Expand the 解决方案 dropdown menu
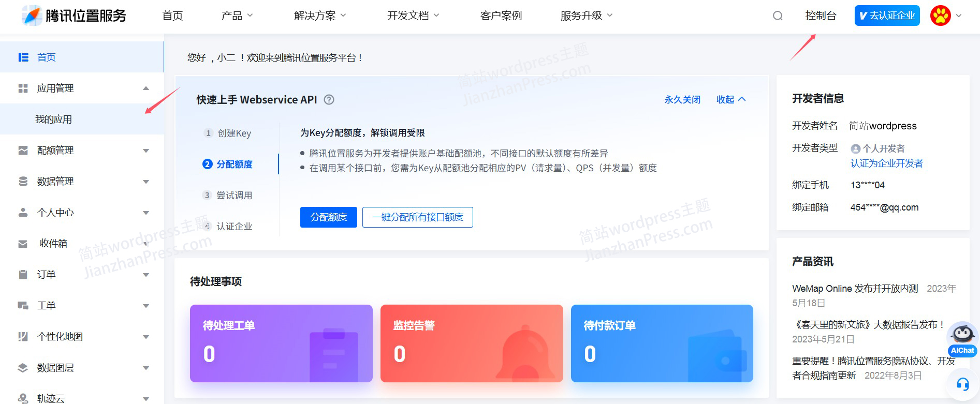 coord(343,16)
